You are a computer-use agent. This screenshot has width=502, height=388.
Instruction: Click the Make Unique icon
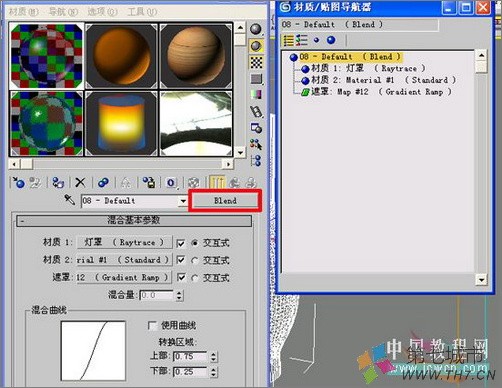tap(126, 182)
